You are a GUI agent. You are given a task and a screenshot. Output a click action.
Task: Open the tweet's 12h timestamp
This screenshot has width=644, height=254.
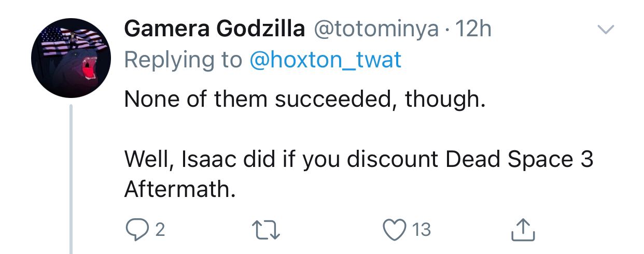(x=472, y=30)
